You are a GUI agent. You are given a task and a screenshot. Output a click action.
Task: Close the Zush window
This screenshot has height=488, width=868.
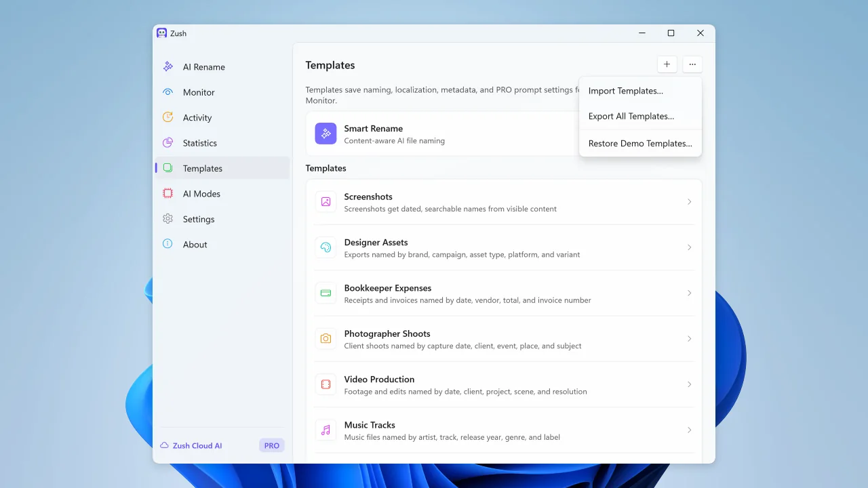point(701,33)
